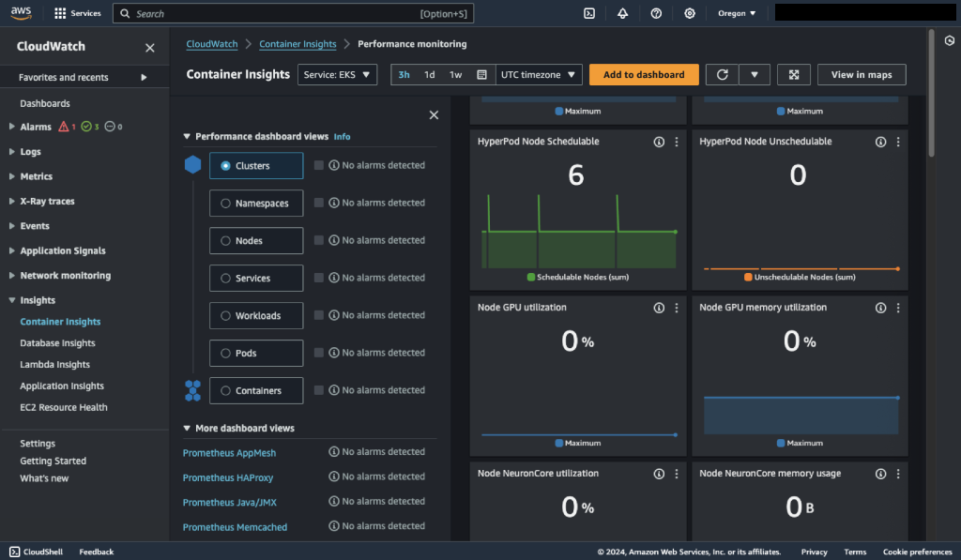Open Lambda Insights in sidebar
The image size is (961, 560).
click(54, 365)
